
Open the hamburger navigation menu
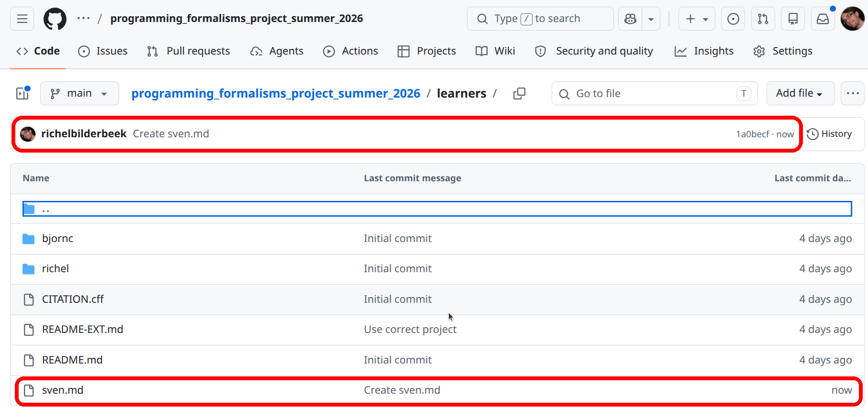point(22,19)
